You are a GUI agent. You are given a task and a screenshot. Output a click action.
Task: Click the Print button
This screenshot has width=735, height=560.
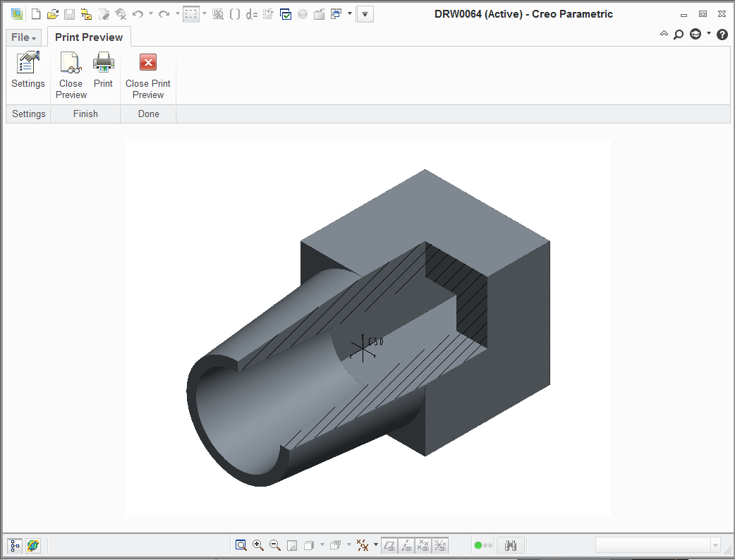[103, 71]
